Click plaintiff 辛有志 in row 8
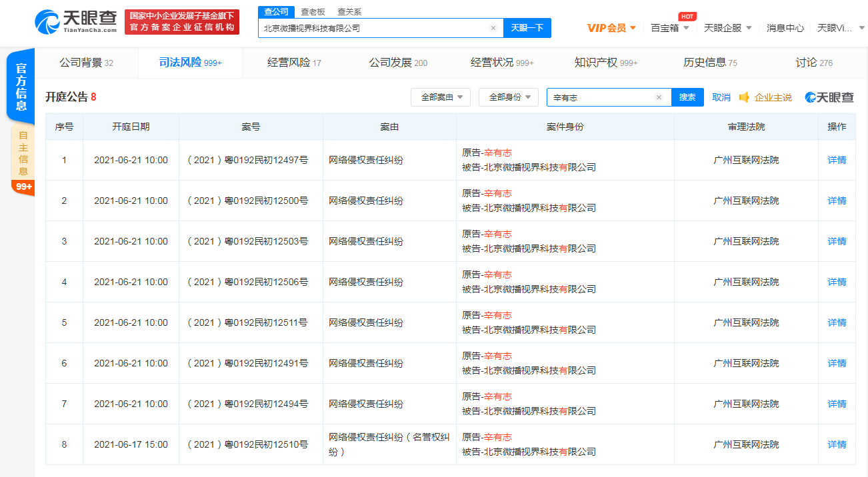This screenshot has width=868, height=477. coord(498,437)
